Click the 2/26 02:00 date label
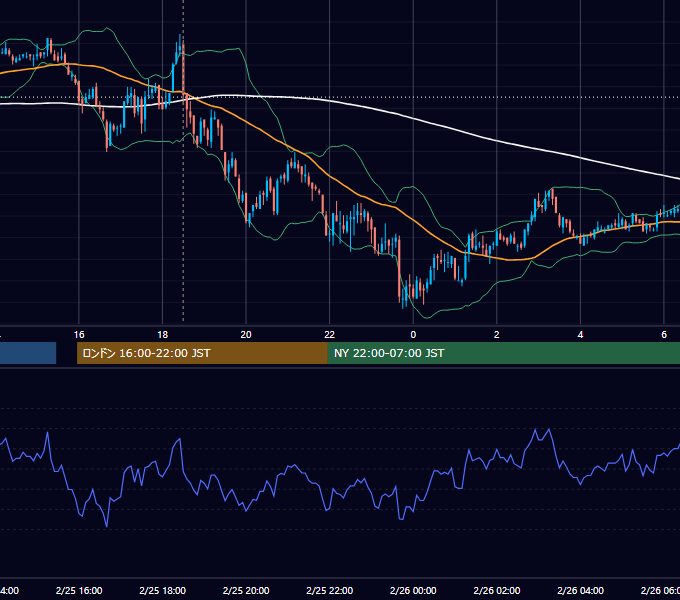680x600 pixels. (x=497, y=590)
